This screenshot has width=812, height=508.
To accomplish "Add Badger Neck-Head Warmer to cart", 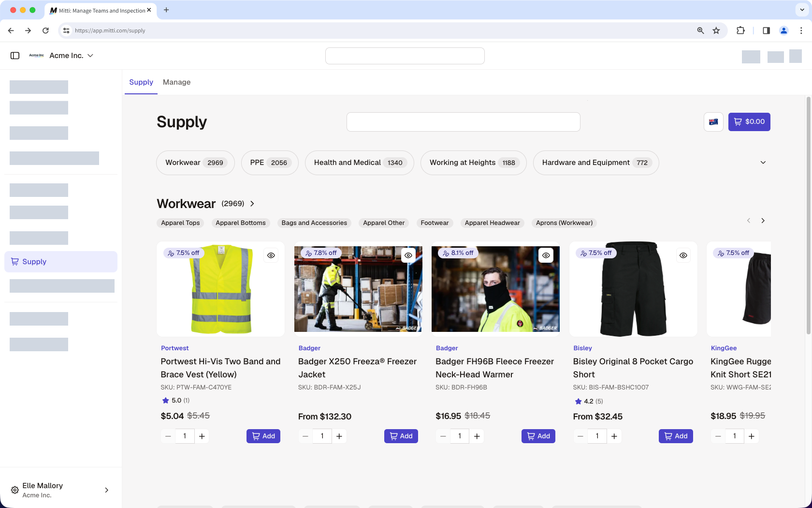I will click(x=538, y=436).
